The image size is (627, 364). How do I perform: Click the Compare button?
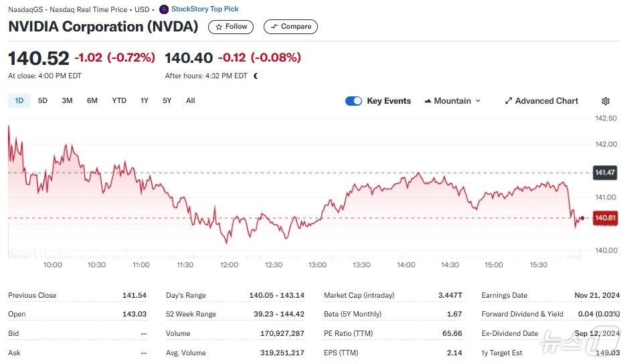[x=290, y=27]
